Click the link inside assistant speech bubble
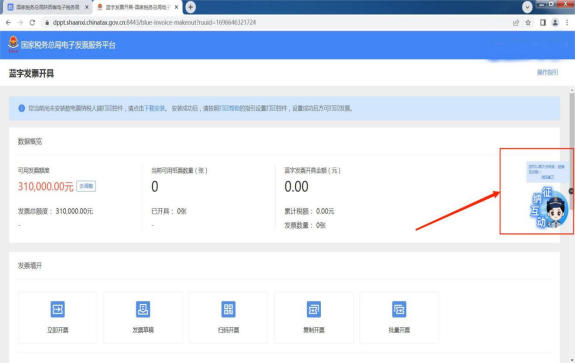Screen dimensions: 575x363 click(547, 177)
